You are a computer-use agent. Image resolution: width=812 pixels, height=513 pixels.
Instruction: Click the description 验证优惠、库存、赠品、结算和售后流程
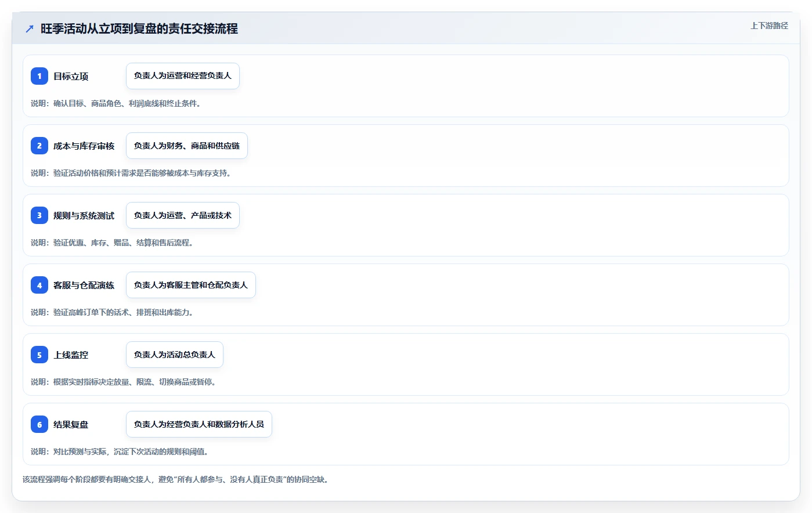[x=111, y=243]
